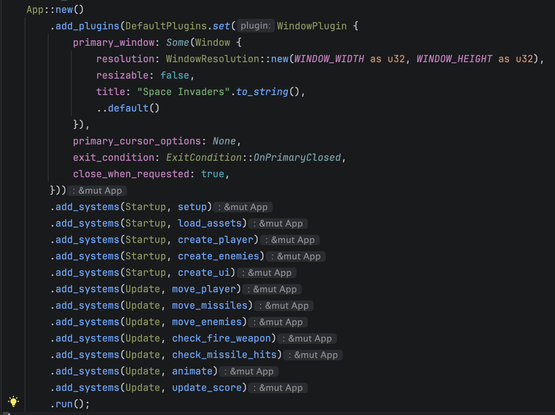Click the load_assets function name

(x=210, y=223)
